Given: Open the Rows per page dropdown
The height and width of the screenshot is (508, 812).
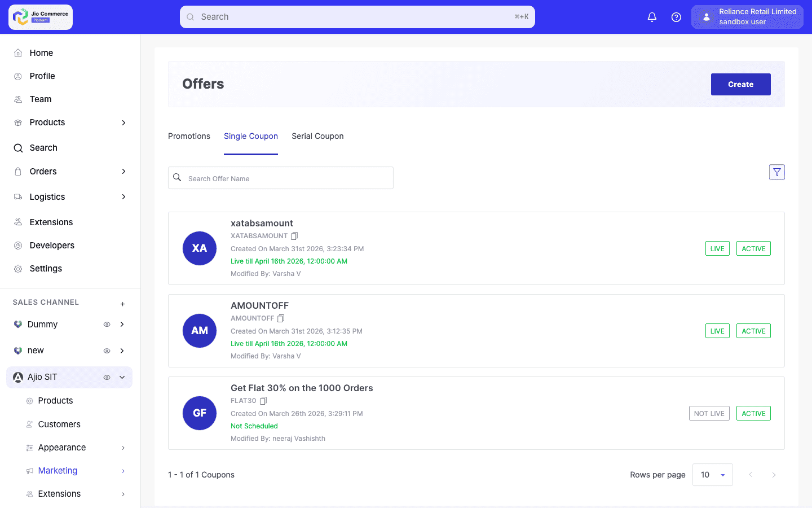Looking at the screenshot, I should coord(712,475).
